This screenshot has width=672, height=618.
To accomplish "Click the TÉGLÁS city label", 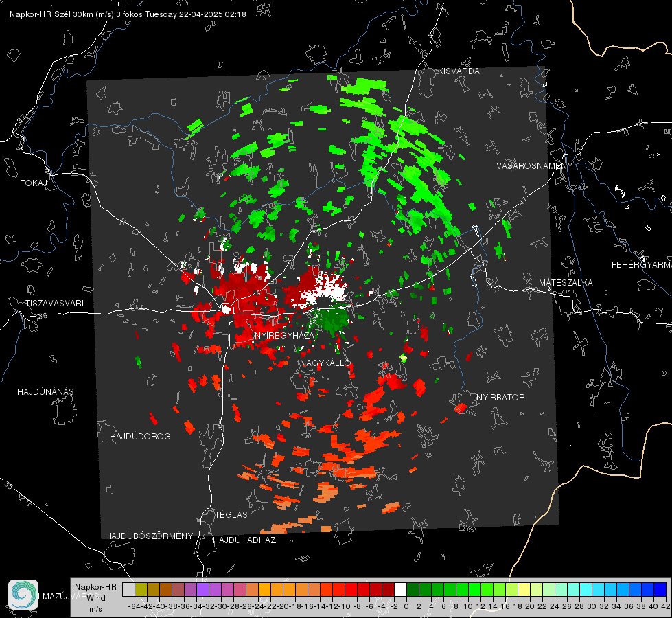I will click(231, 514).
